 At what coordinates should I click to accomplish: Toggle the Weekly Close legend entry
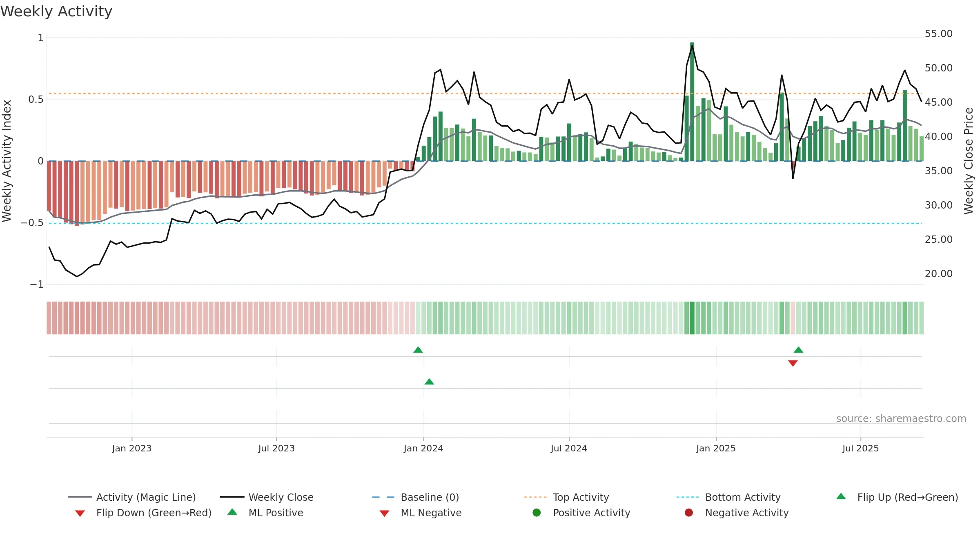(x=267, y=497)
